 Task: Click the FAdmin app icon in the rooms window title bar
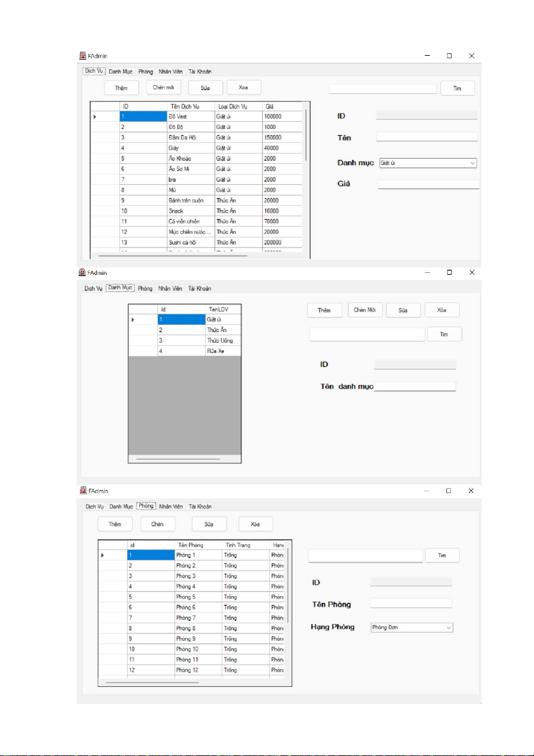[x=83, y=490]
